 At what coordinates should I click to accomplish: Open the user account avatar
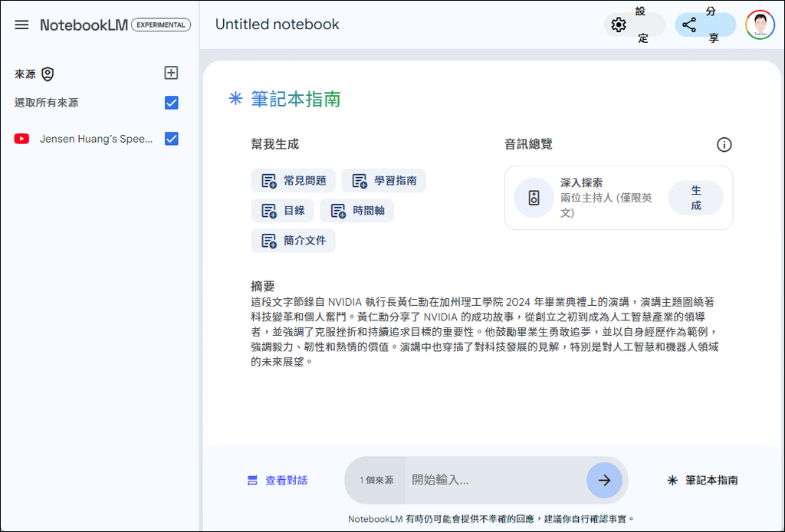(760, 25)
